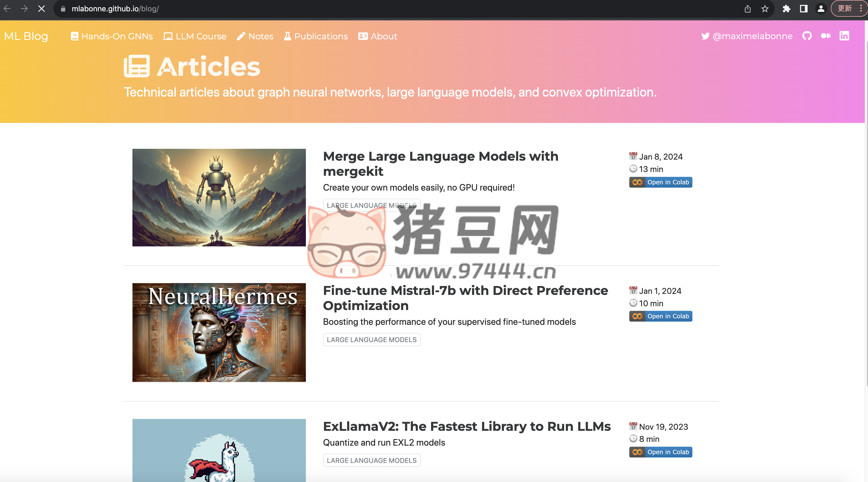Open the llama ExLlamaV2 thumbnail
The image size is (868, 482).
219,450
